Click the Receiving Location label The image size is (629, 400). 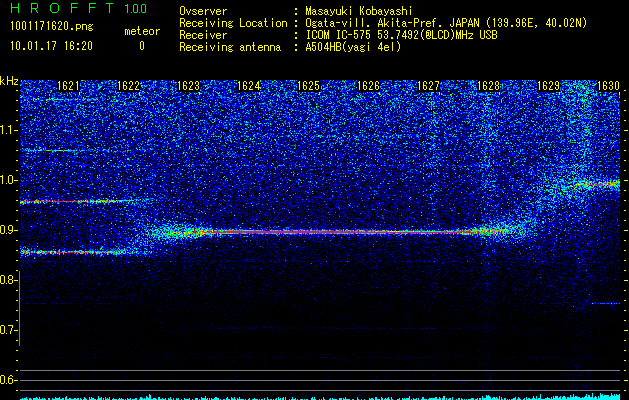[233, 23]
